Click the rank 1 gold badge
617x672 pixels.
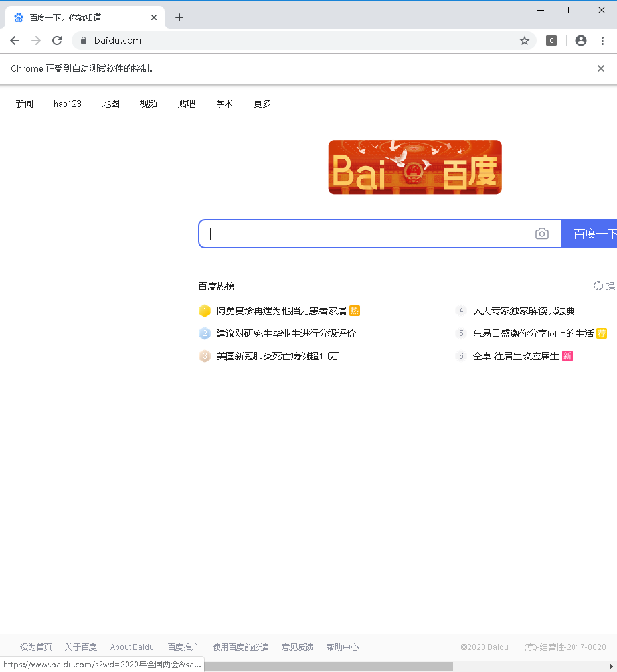pos(205,311)
